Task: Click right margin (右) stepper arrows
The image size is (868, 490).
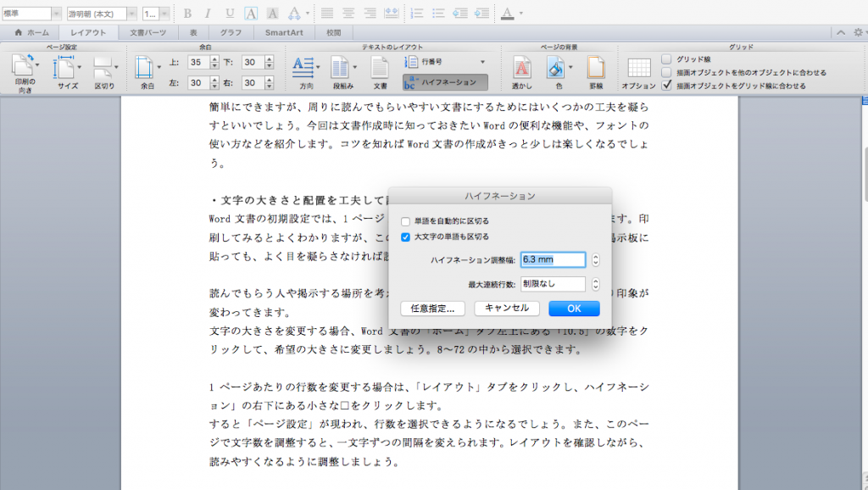Action: click(x=269, y=83)
